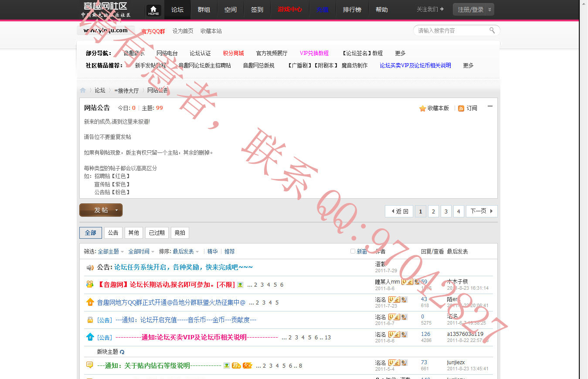588x379 pixels.
Task: Go to page 3 of the thread list
Action: [x=446, y=211]
